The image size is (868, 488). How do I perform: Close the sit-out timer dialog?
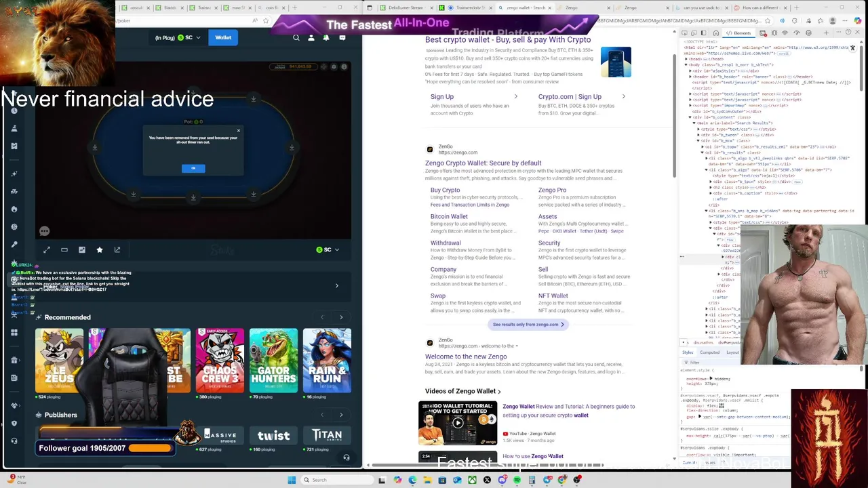(x=238, y=131)
